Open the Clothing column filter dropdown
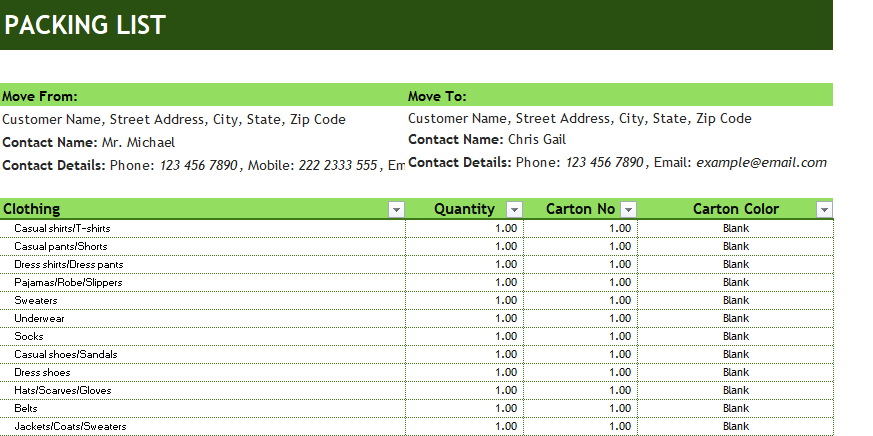Image resolution: width=873 pixels, height=436 pixels. pyautogui.click(x=396, y=209)
